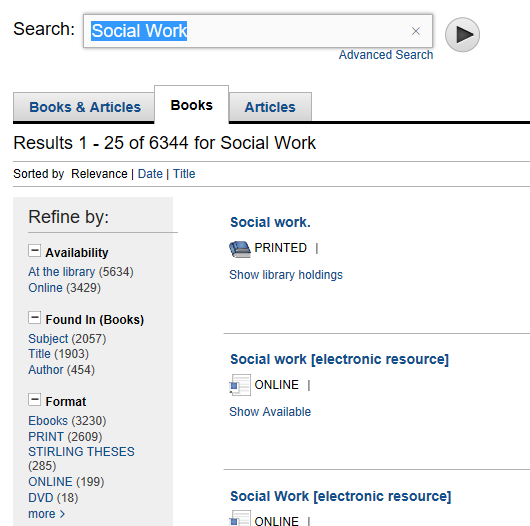Switch to the Articles tab
Image resolution: width=530 pixels, height=526 pixels.
click(270, 107)
